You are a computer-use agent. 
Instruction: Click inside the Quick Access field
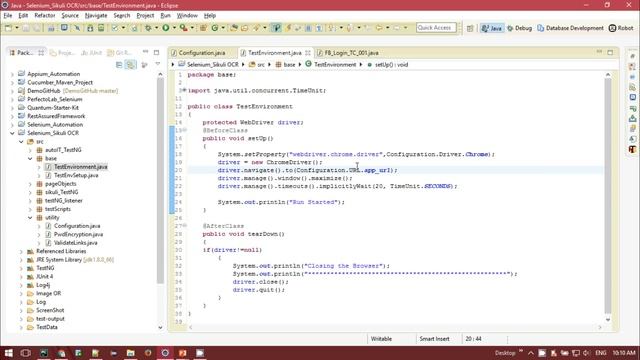[436, 28]
